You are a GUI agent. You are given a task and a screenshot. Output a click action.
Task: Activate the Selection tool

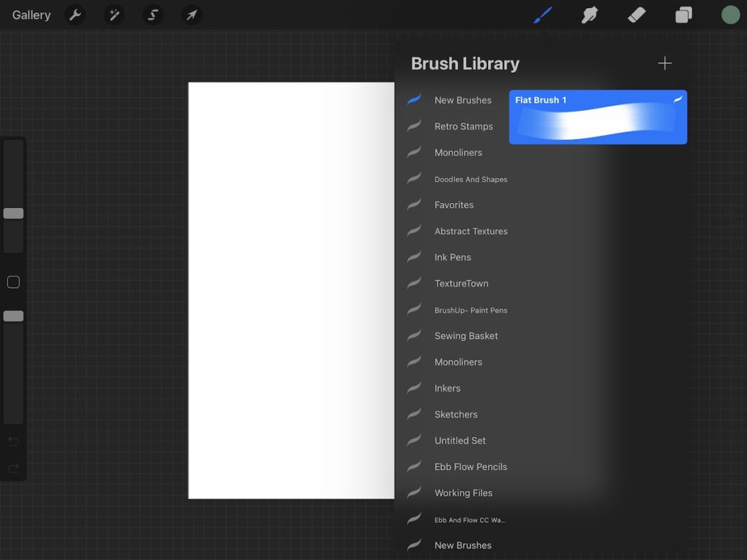coord(152,15)
